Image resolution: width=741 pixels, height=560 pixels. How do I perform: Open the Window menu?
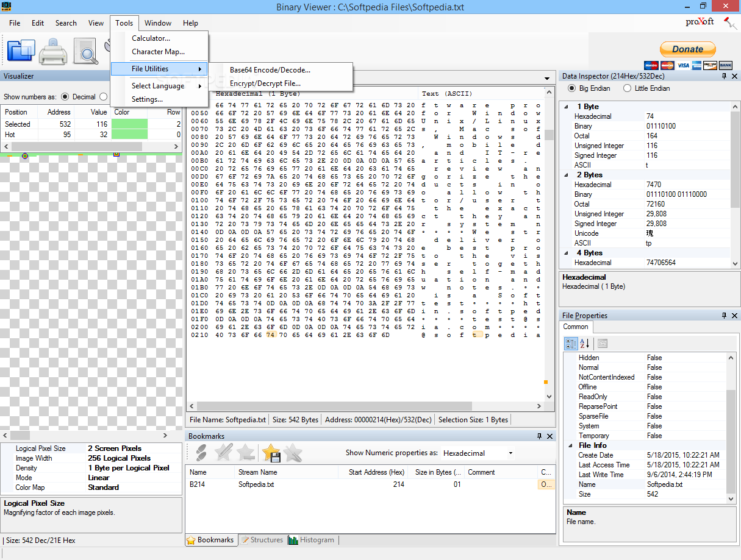(158, 23)
